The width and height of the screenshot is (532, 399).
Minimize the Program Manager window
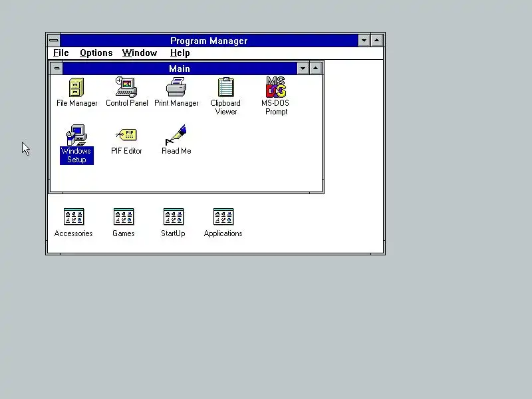point(364,41)
